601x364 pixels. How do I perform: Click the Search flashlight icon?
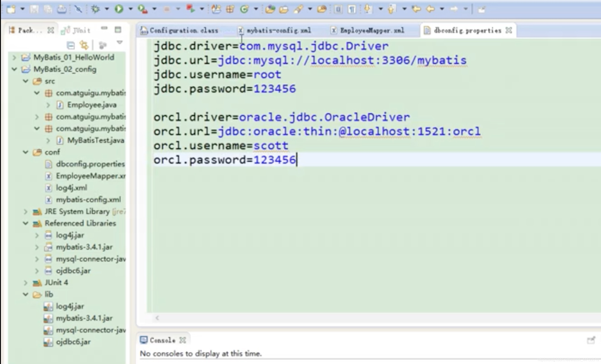click(298, 9)
